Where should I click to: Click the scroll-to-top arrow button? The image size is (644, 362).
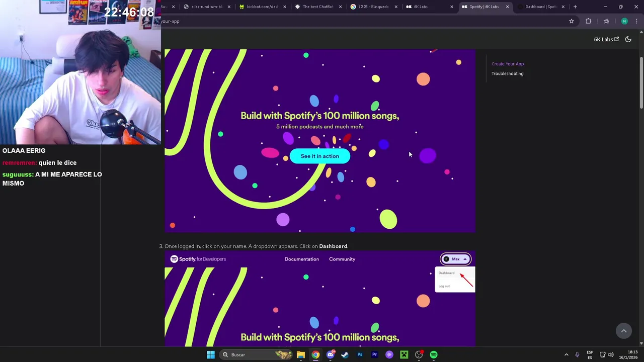click(624, 330)
